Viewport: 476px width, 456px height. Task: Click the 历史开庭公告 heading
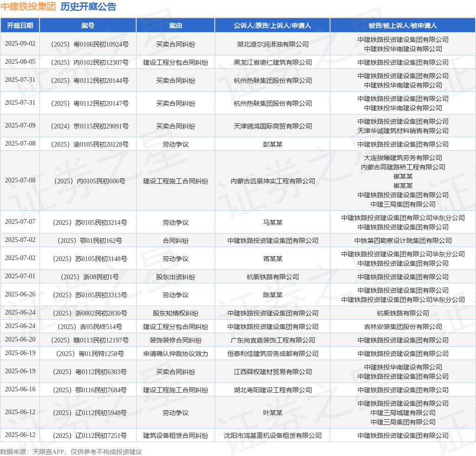click(x=88, y=7)
